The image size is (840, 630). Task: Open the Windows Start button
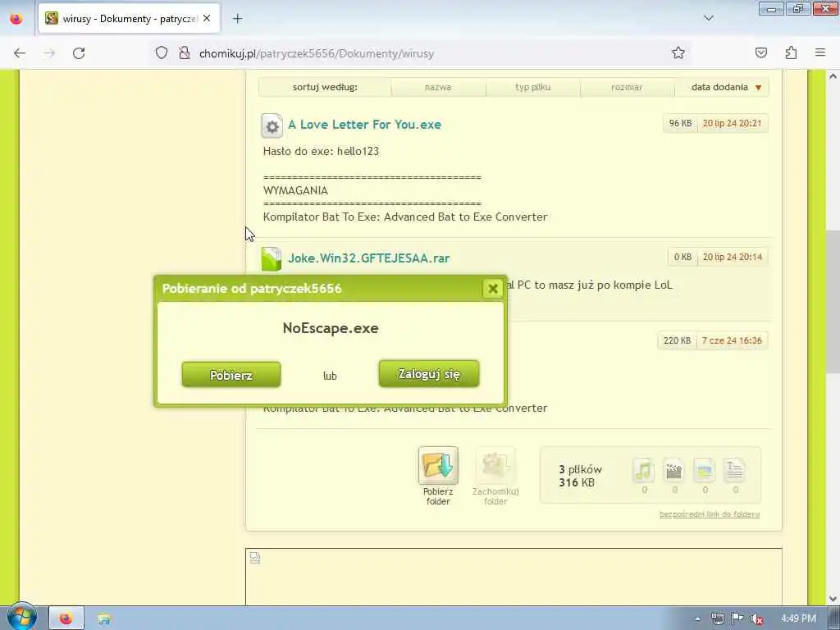21,617
